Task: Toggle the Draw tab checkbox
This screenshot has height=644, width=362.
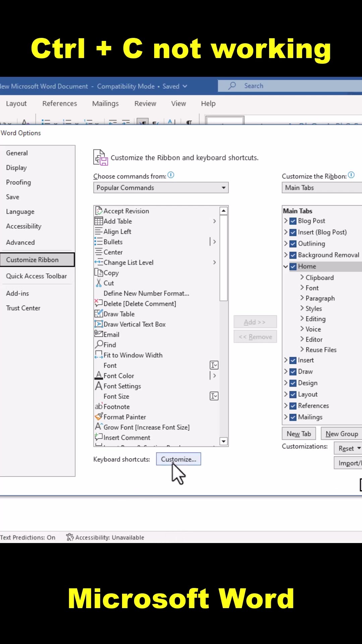Action: pos(293,372)
